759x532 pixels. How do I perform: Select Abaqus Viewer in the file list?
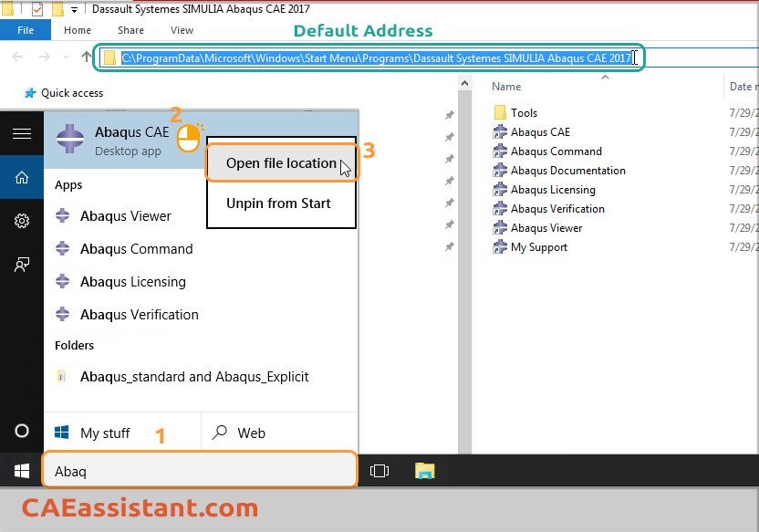pyautogui.click(x=546, y=227)
